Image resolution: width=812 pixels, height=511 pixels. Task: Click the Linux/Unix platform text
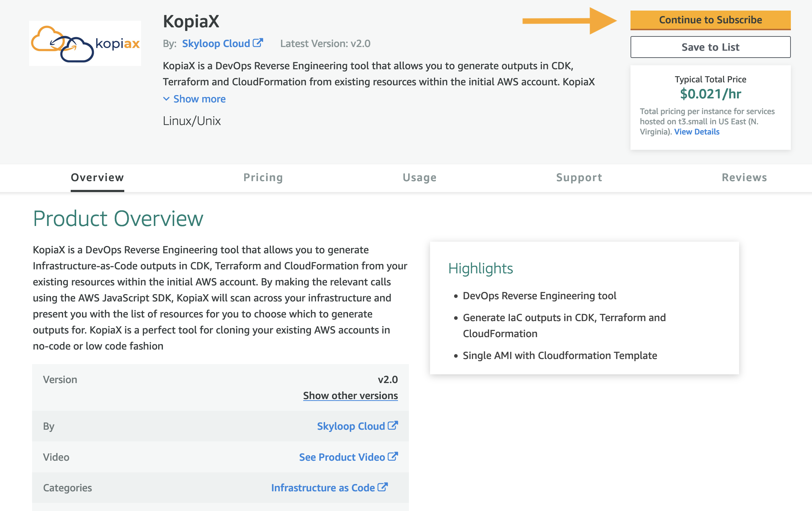[192, 121]
